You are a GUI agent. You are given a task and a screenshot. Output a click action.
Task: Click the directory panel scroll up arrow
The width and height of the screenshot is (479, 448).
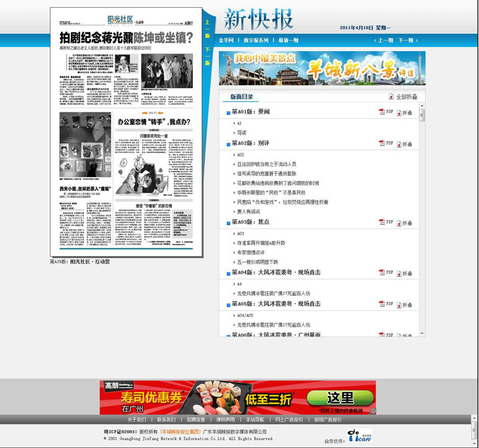422,106
